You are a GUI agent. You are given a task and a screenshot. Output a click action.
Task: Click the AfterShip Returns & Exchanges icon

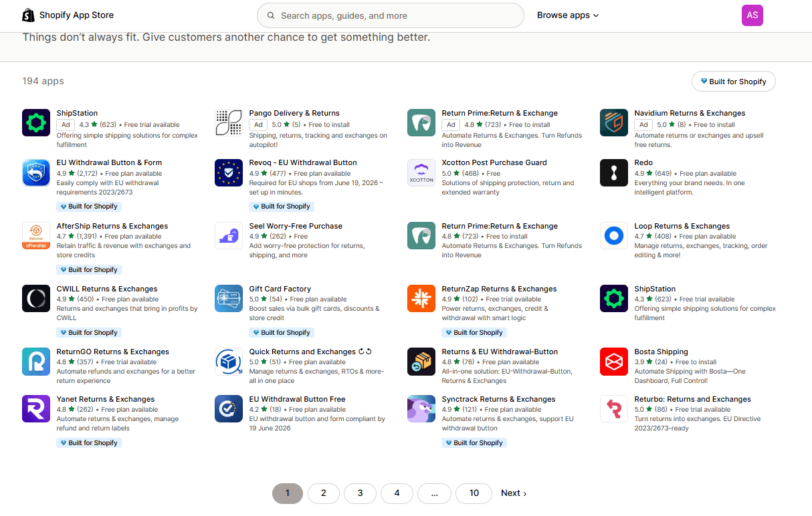click(36, 236)
